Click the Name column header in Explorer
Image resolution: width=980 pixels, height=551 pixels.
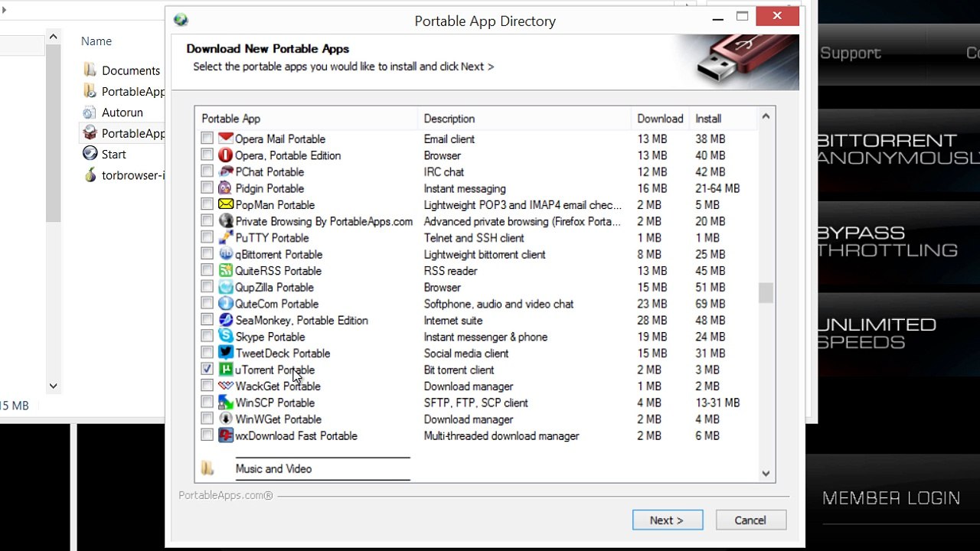pyautogui.click(x=96, y=41)
